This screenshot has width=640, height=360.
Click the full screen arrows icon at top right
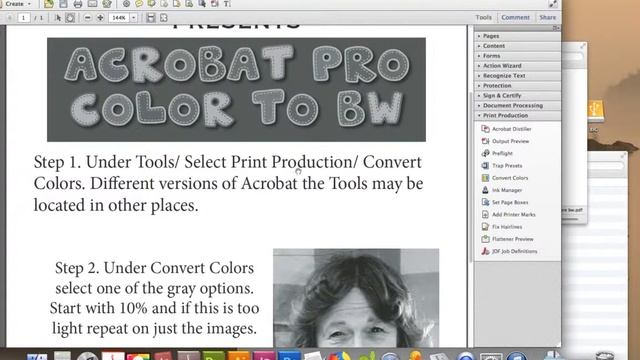[x=553, y=4]
